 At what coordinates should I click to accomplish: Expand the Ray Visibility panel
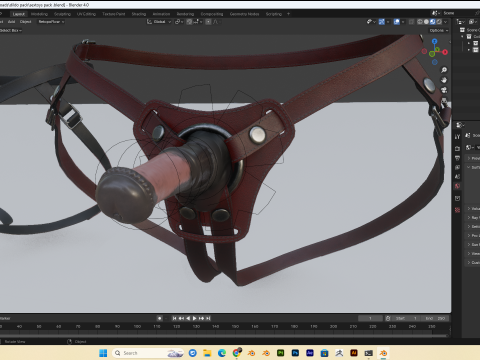tap(473, 218)
